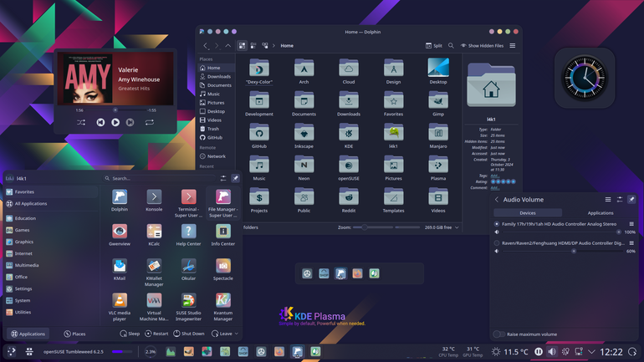Click the play button for Valerie
Viewport: 644px width, 362px height.
pos(115,122)
